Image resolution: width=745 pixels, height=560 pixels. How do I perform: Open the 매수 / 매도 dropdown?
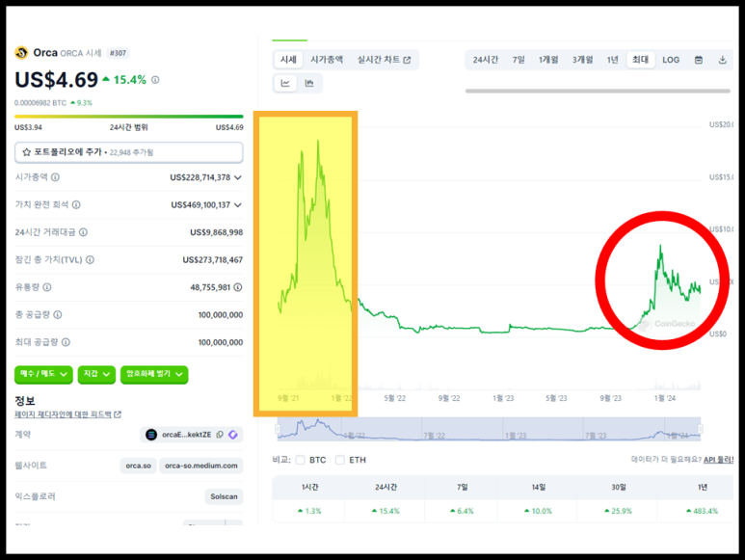pos(43,374)
